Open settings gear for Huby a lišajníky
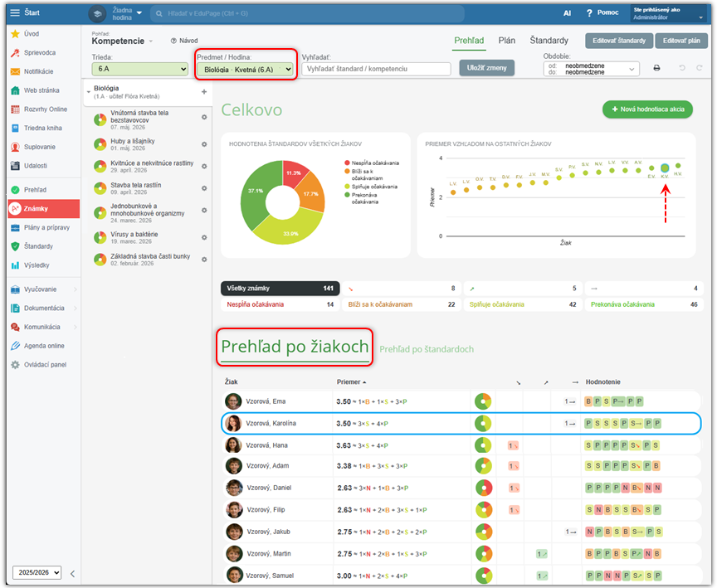Viewport: 717px width, 588px height. coord(204,144)
